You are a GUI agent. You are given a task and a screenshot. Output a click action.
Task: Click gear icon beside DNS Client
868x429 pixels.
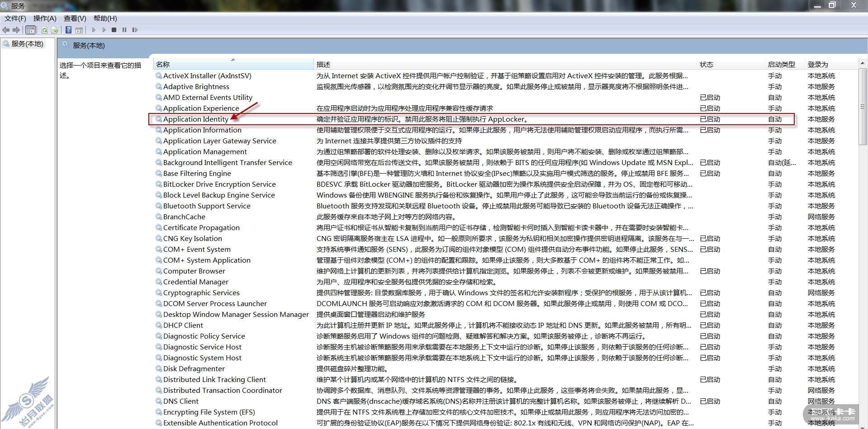pos(159,401)
